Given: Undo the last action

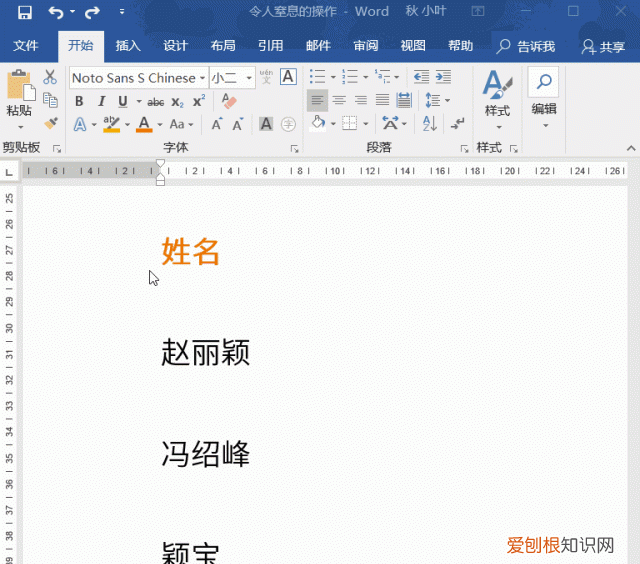Looking at the screenshot, I should [x=56, y=12].
